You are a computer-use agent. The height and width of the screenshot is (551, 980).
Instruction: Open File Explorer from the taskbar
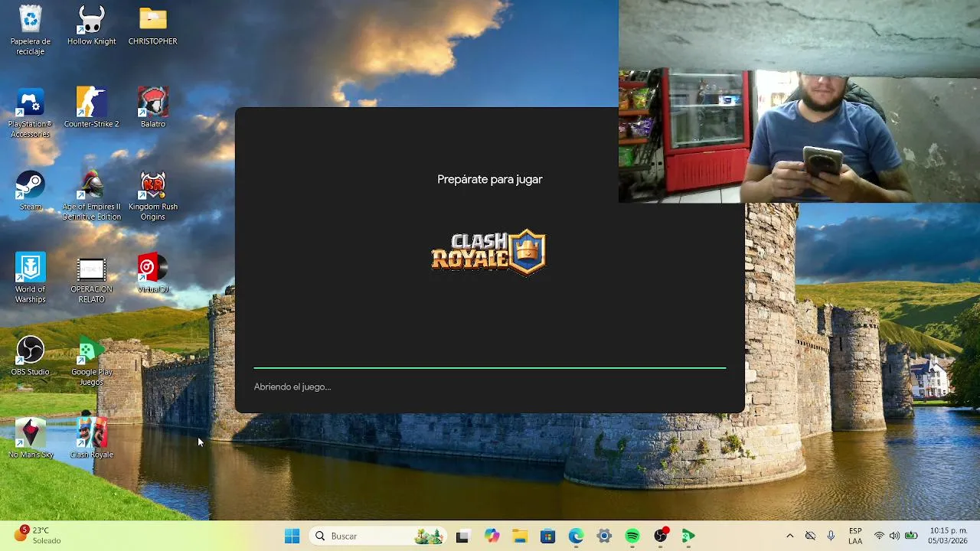[x=520, y=536]
